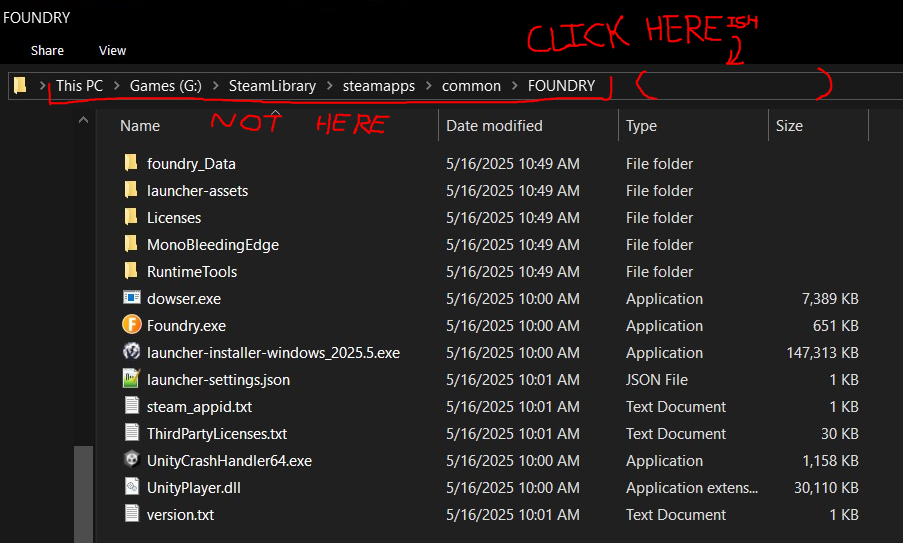Screen dimensions: 903x543
Task: Click the address bar folder icon
Action: (x=20, y=85)
